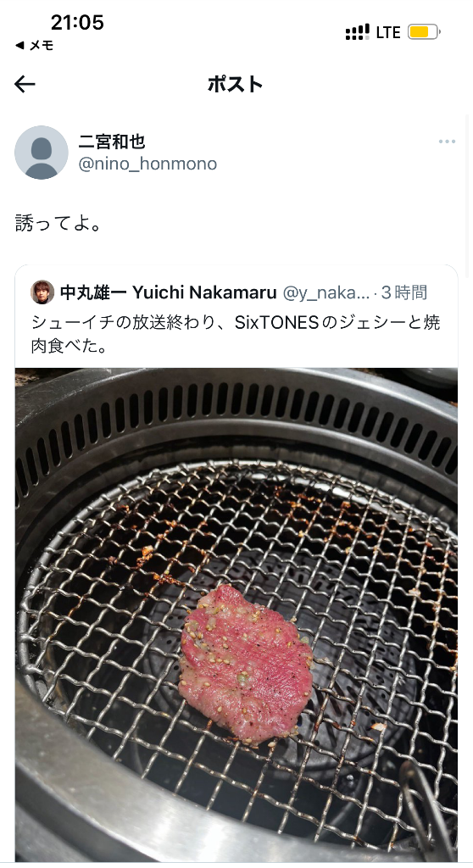This screenshot has height=868, width=473.
Task: Return to the メモ app via breadcrumb
Action: pos(35,46)
